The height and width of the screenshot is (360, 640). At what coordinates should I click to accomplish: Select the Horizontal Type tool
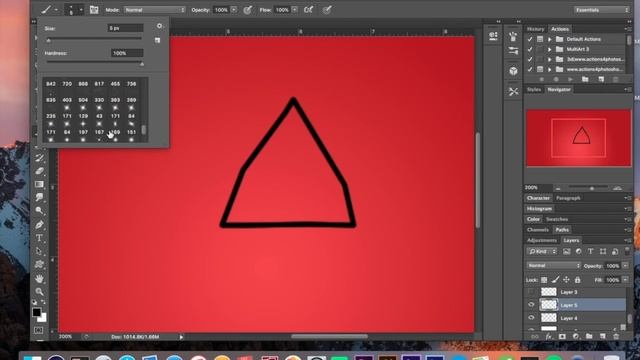point(39,238)
